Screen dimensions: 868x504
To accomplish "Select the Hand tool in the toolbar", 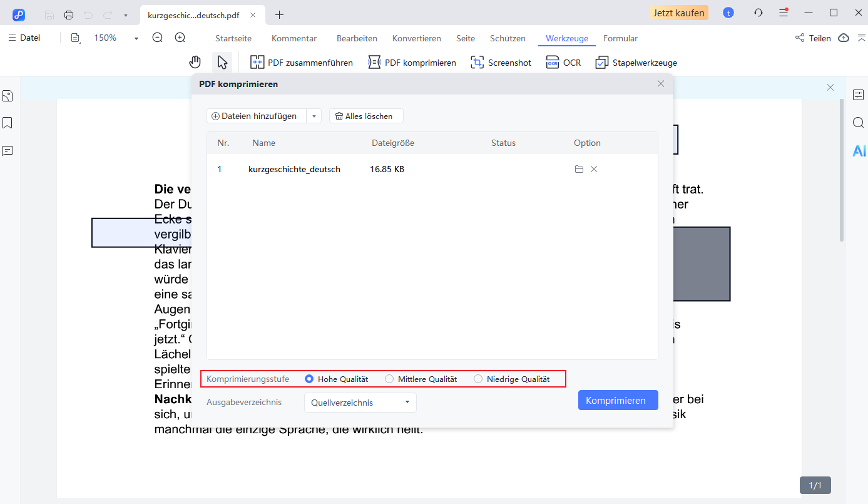I will click(195, 61).
